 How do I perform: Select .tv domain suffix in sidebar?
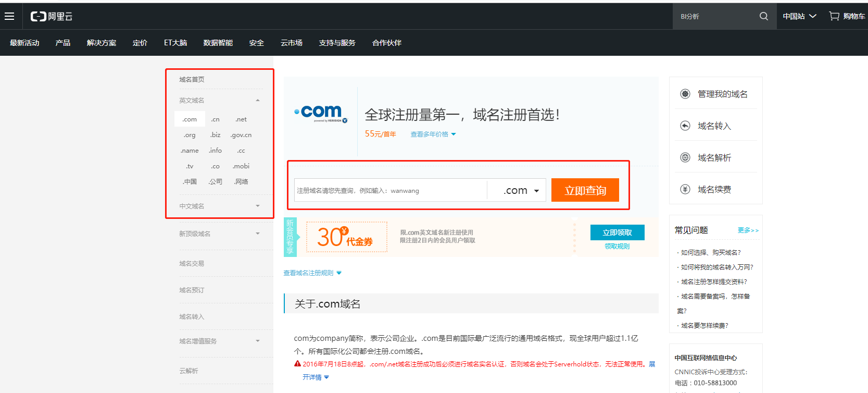click(x=190, y=166)
